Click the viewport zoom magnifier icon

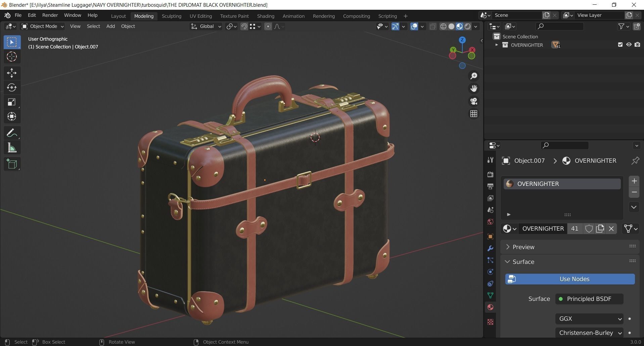474,76
